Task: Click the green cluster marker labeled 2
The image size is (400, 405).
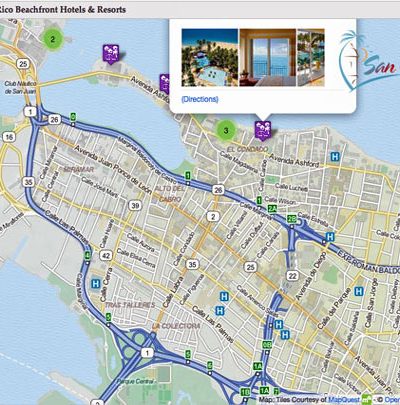Action: [x=53, y=39]
